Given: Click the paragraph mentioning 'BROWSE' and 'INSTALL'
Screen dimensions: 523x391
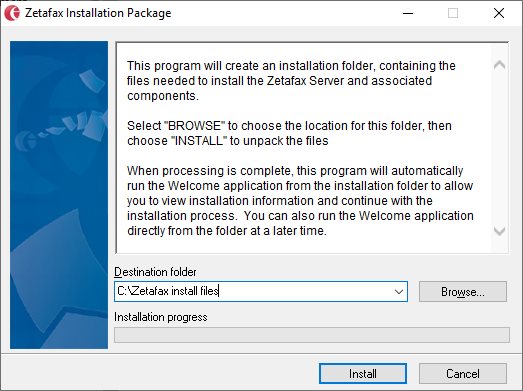Looking at the screenshot, I should (x=289, y=133).
